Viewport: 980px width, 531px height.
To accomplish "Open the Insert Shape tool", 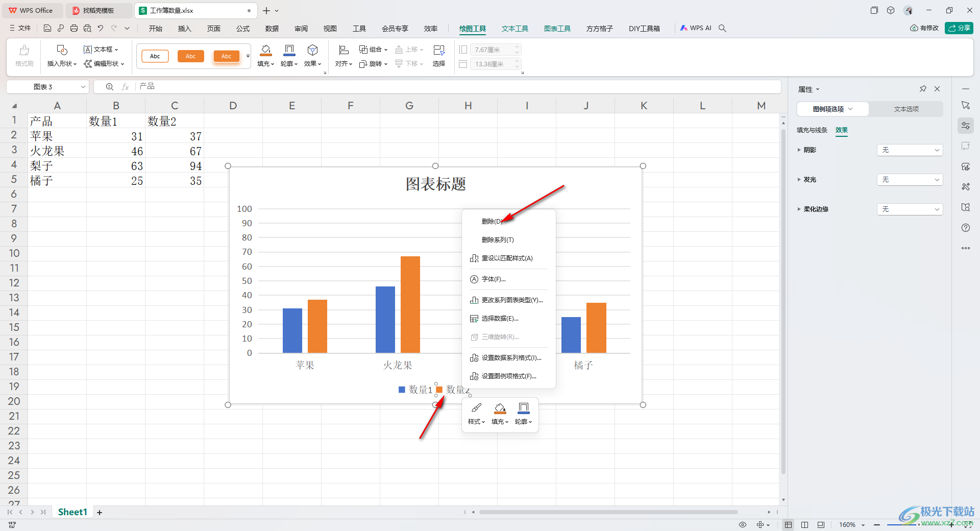I will pos(62,56).
